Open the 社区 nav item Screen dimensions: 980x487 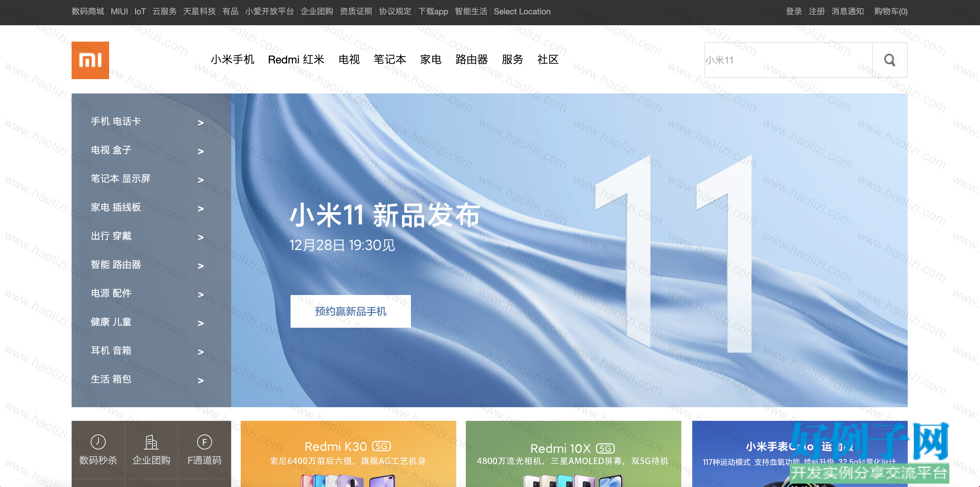point(548,59)
